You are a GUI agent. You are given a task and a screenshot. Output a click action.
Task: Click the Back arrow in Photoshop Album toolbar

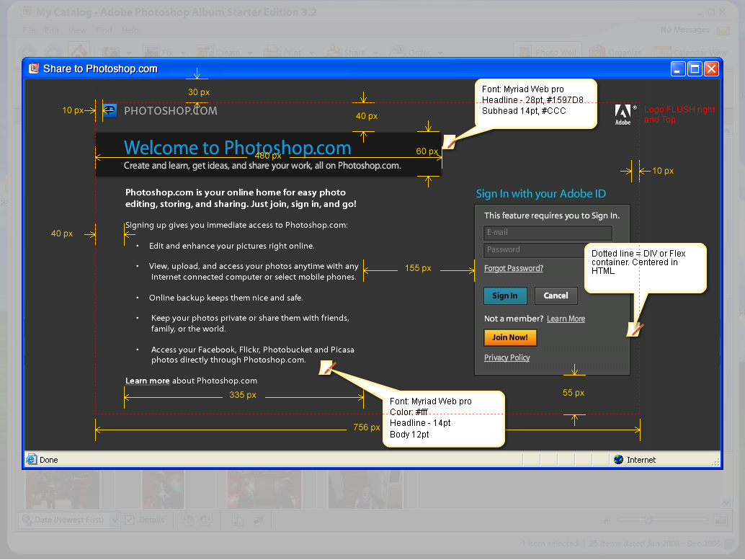pyautogui.click(x=27, y=53)
